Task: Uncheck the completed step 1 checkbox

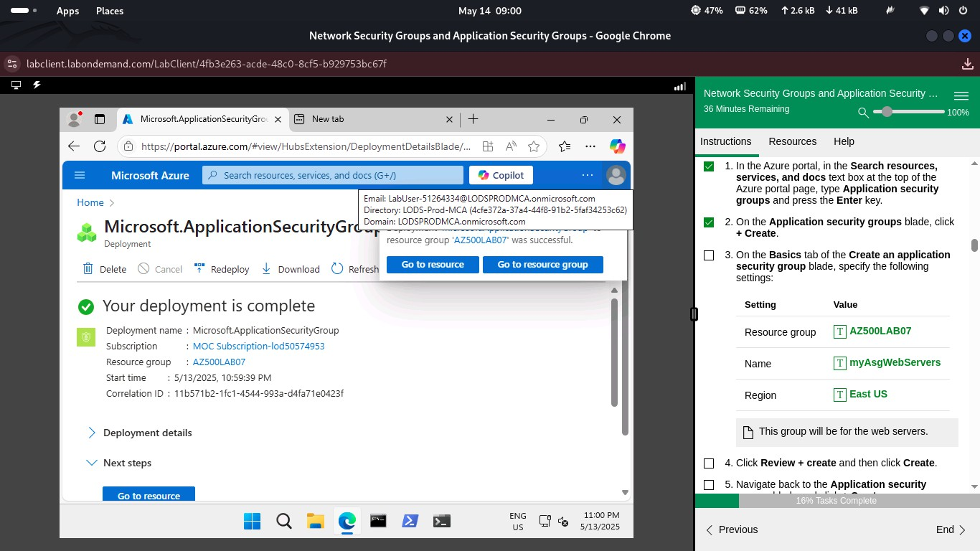Action: [x=709, y=166]
